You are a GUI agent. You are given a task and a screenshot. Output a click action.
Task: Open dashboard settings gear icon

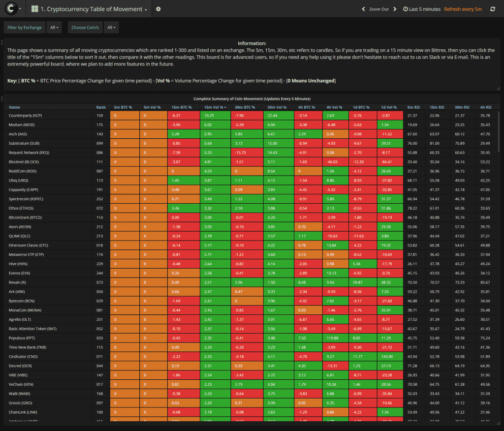(x=158, y=9)
